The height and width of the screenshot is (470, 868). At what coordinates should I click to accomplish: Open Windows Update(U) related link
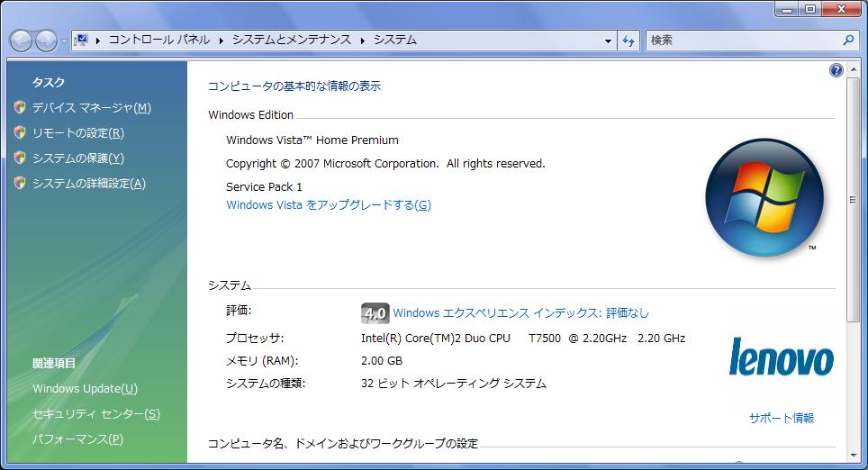(x=85, y=389)
